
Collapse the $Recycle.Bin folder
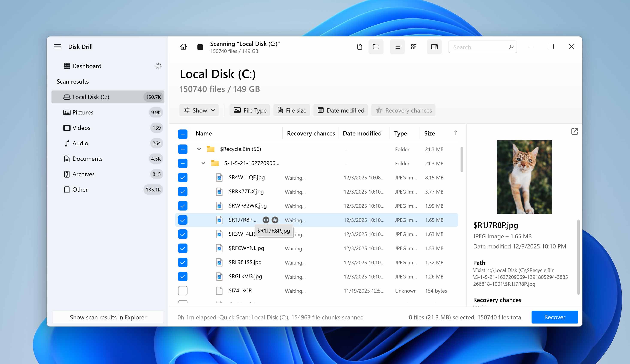pyautogui.click(x=199, y=149)
